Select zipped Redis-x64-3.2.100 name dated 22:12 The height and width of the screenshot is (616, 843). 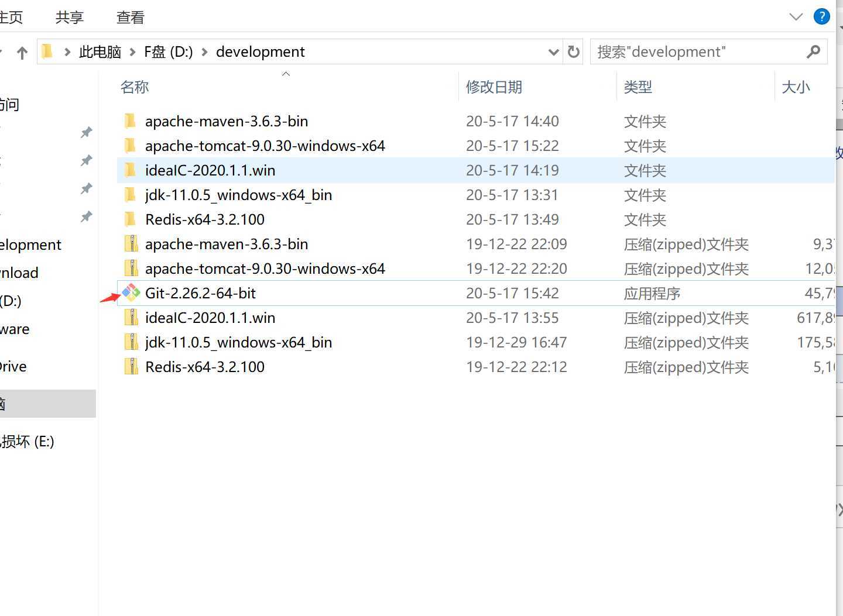point(205,367)
